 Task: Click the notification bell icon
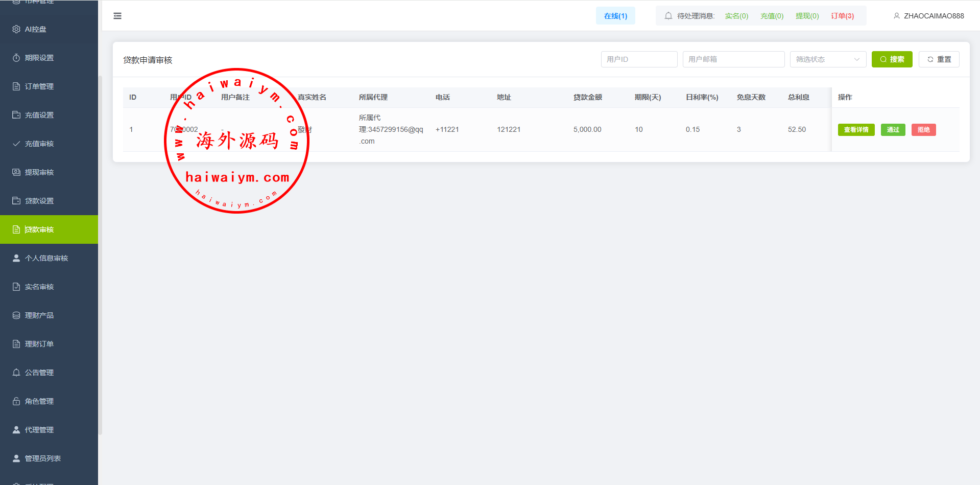(x=668, y=16)
